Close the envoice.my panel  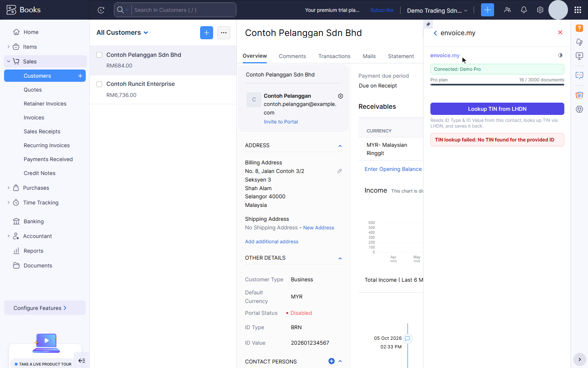560,32
